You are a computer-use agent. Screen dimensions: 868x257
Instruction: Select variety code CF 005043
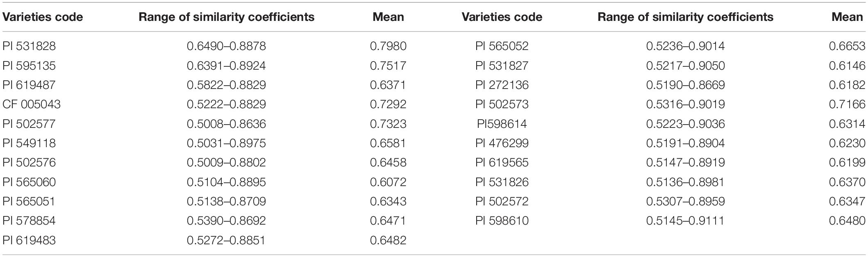[x=32, y=104]
